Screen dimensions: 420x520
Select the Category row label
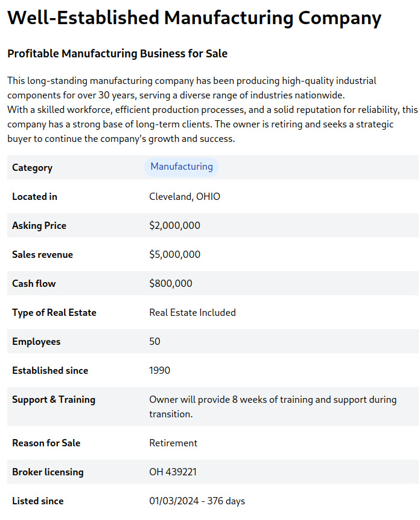(32, 168)
